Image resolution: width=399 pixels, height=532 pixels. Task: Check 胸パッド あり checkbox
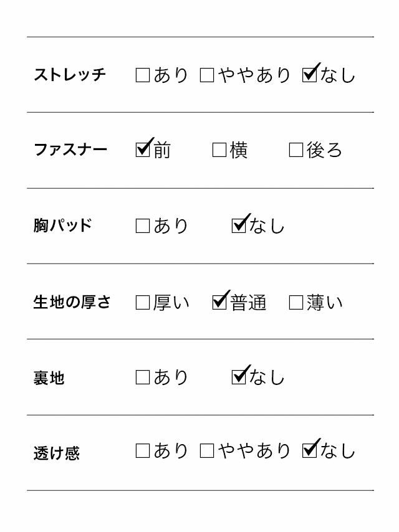tap(143, 226)
